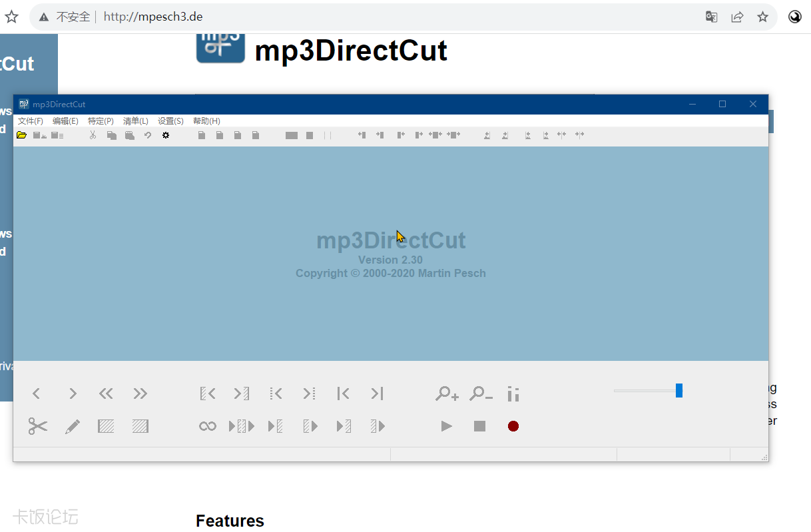Open settings via the black gear icon
This screenshot has height=532, width=811.
[166, 135]
